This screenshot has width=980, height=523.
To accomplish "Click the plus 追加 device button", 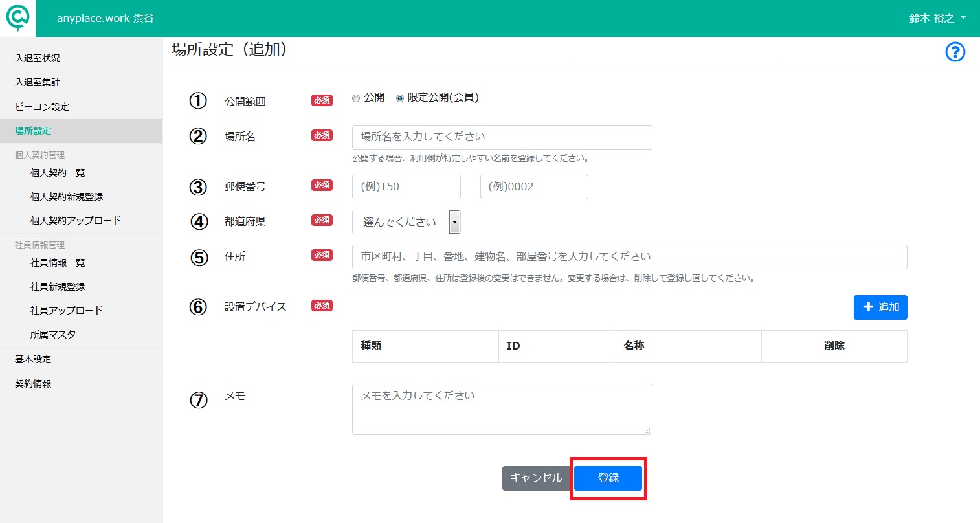I will pos(880,307).
